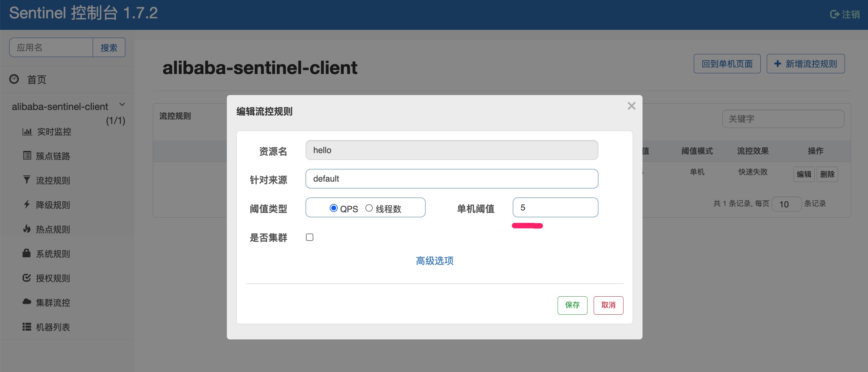Click the red 取消 button
This screenshot has height=372, width=868.
point(608,305)
